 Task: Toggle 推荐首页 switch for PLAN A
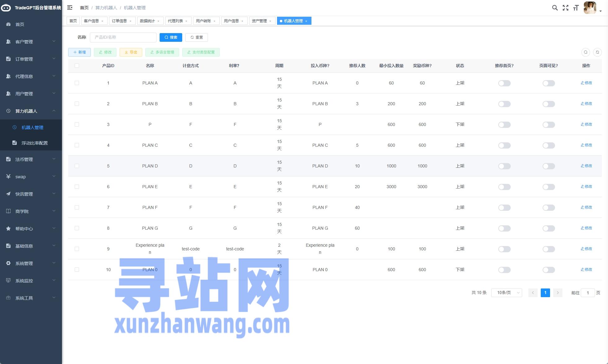click(x=504, y=83)
